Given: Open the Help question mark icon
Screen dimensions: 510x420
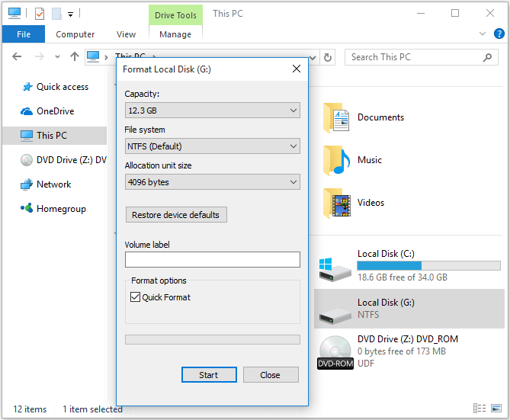Looking at the screenshot, I should tap(499, 34).
